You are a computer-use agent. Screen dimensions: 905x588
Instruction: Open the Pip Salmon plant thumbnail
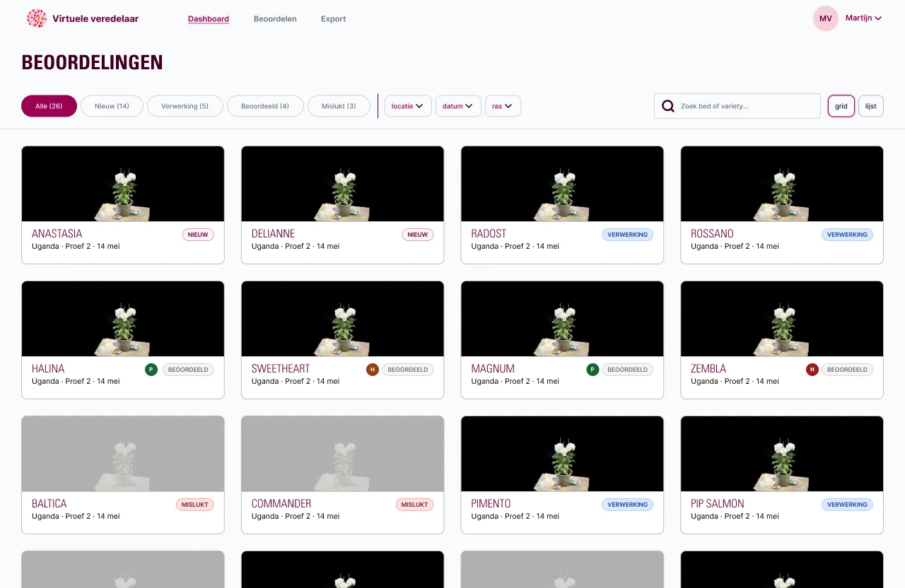[782, 454]
